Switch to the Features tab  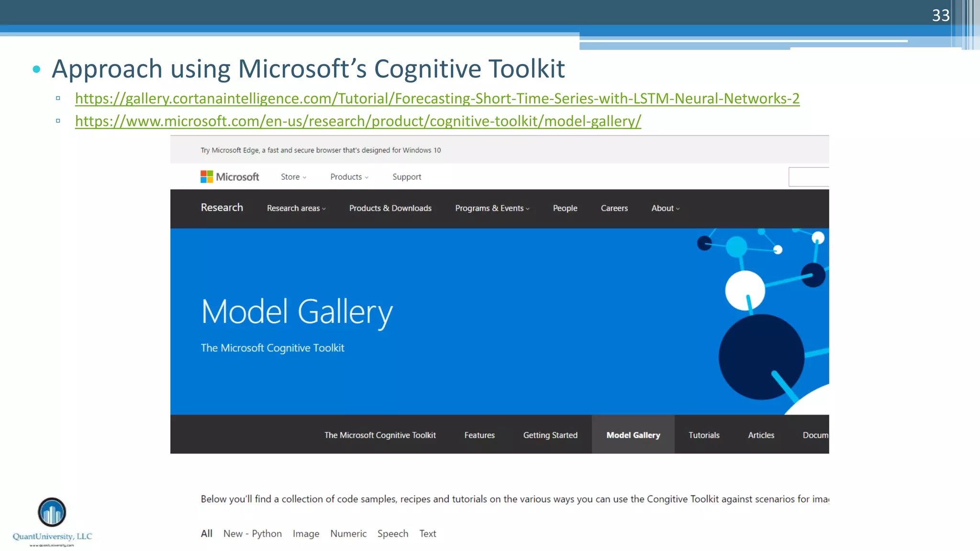(x=479, y=435)
